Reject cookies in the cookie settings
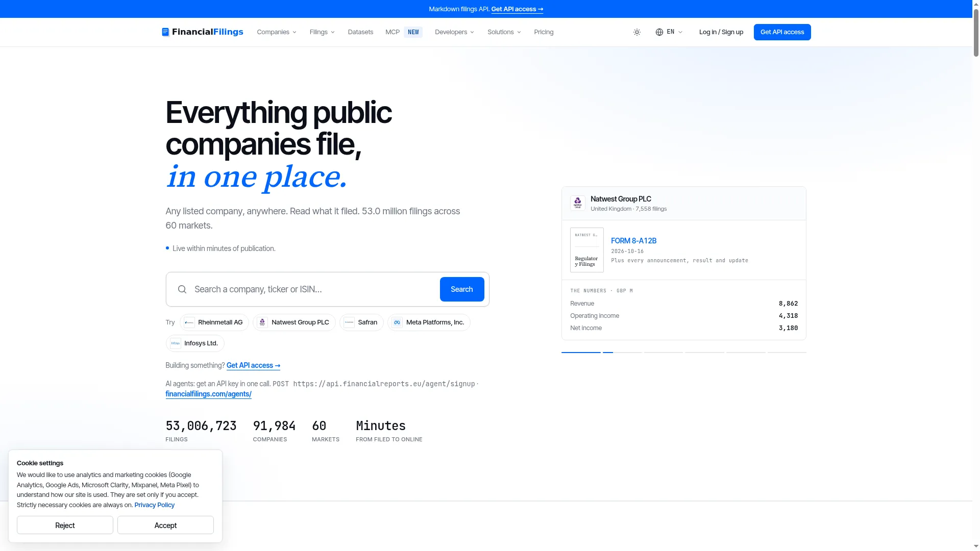 point(65,525)
